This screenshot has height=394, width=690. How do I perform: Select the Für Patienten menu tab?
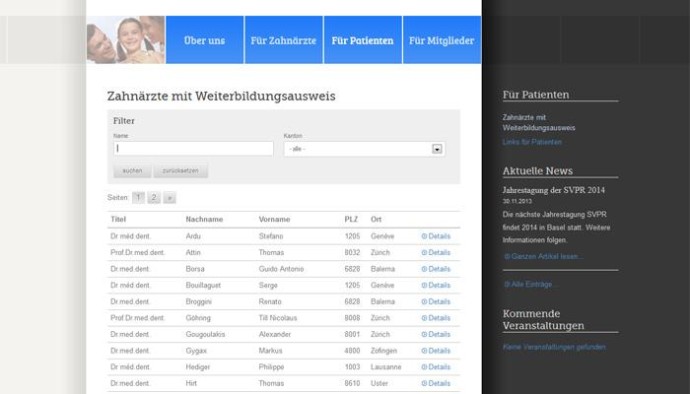(363, 40)
